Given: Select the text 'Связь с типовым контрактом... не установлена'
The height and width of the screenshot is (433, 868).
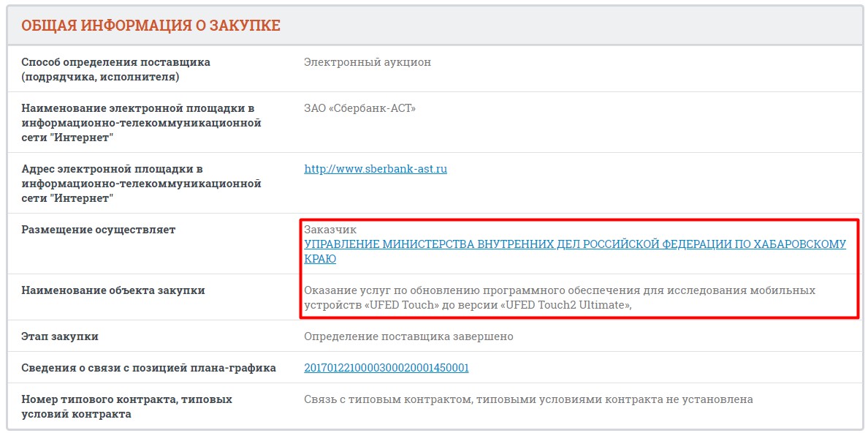Looking at the screenshot, I should [529, 399].
